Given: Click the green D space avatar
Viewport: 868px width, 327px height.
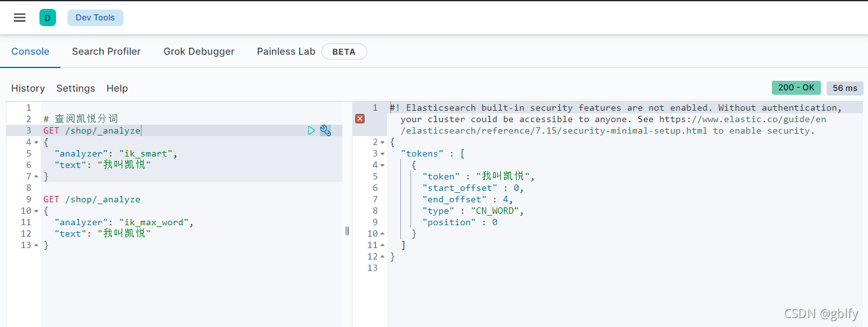Looking at the screenshot, I should pos(48,18).
